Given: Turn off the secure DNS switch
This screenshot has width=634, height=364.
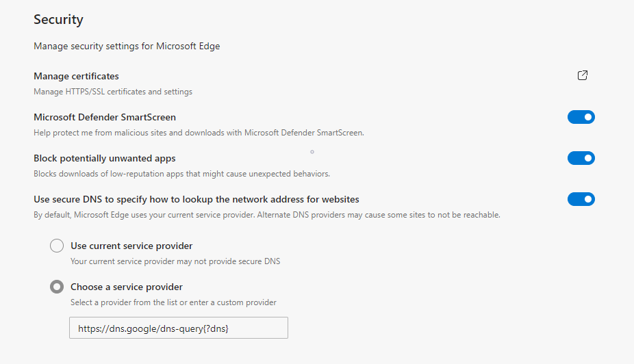Looking at the screenshot, I should pyautogui.click(x=581, y=200).
